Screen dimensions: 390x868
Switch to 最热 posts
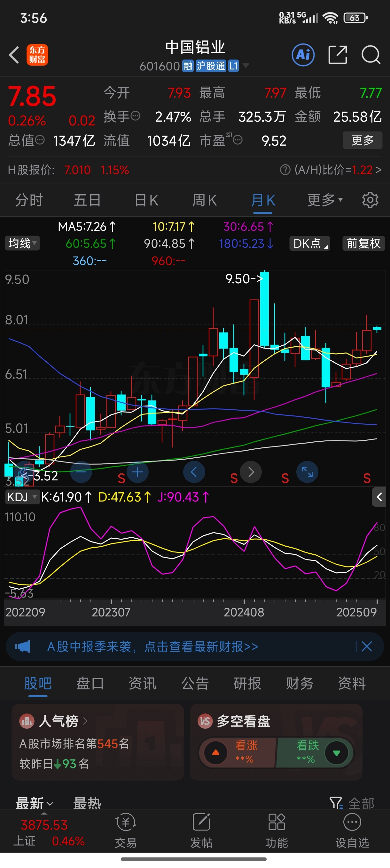[x=87, y=803]
